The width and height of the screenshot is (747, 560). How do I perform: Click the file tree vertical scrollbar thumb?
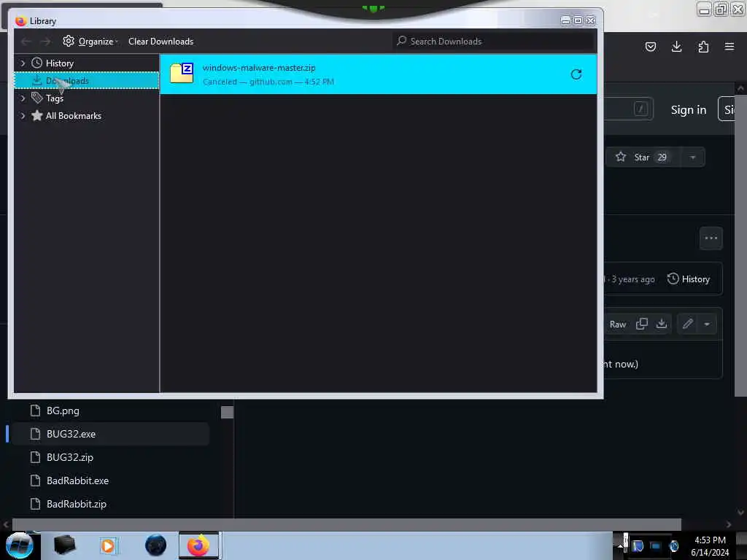228,413
